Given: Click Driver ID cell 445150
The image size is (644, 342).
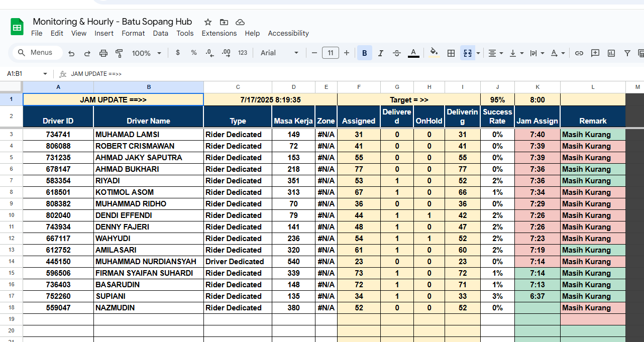Looking at the screenshot, I should (x=58, y=262).
